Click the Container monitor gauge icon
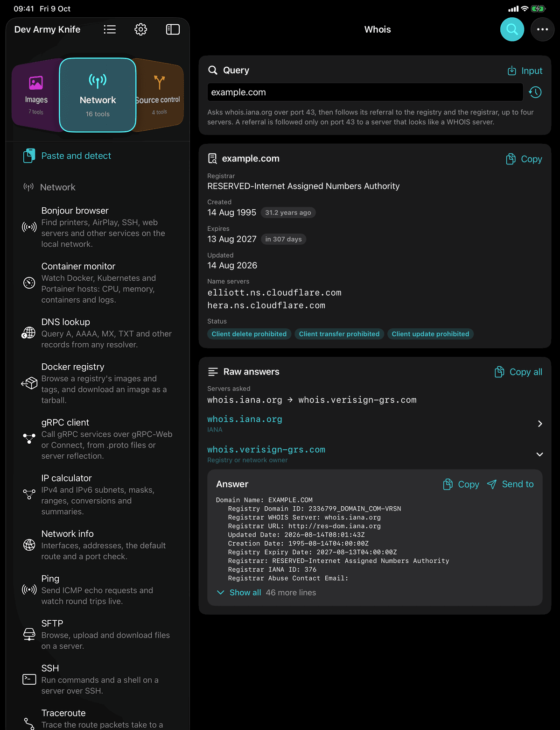The width and height of the screenshot is (560, 730). tap(29, 283)
